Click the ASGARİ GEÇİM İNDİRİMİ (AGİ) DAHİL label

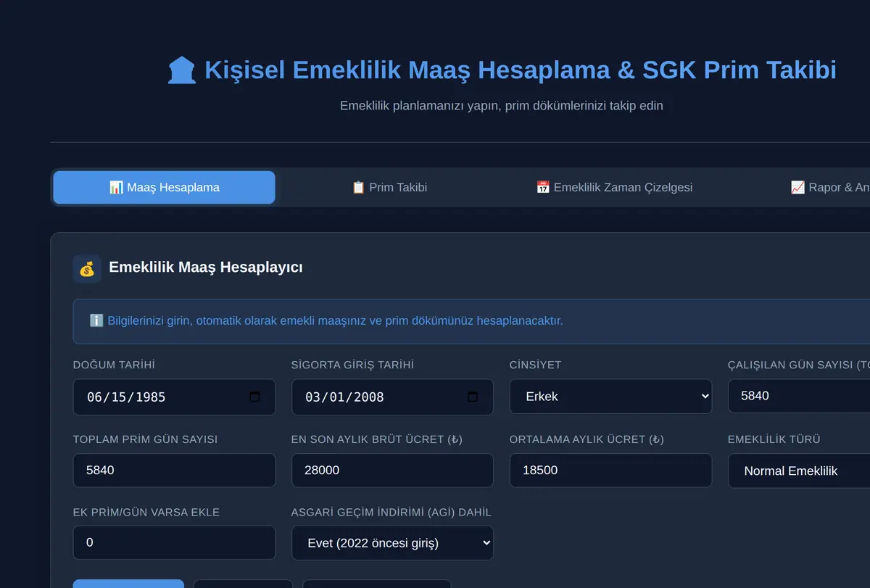click(x=391, y=512)
